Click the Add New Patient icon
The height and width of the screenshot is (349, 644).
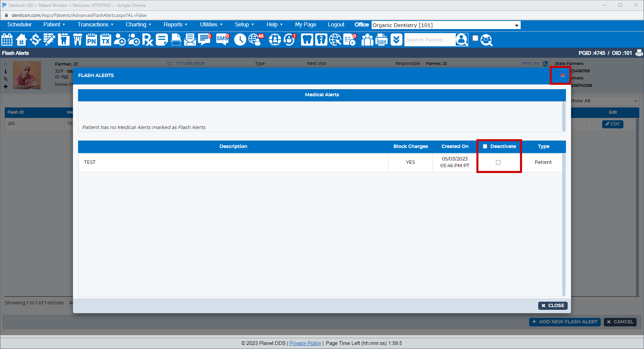tap(119, 40)
